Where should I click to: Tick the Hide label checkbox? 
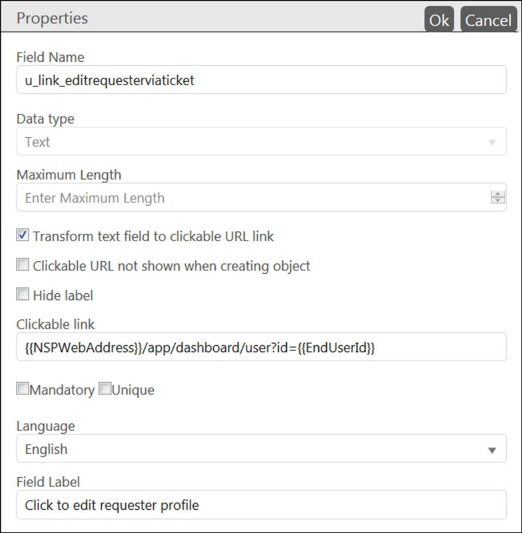22,294
